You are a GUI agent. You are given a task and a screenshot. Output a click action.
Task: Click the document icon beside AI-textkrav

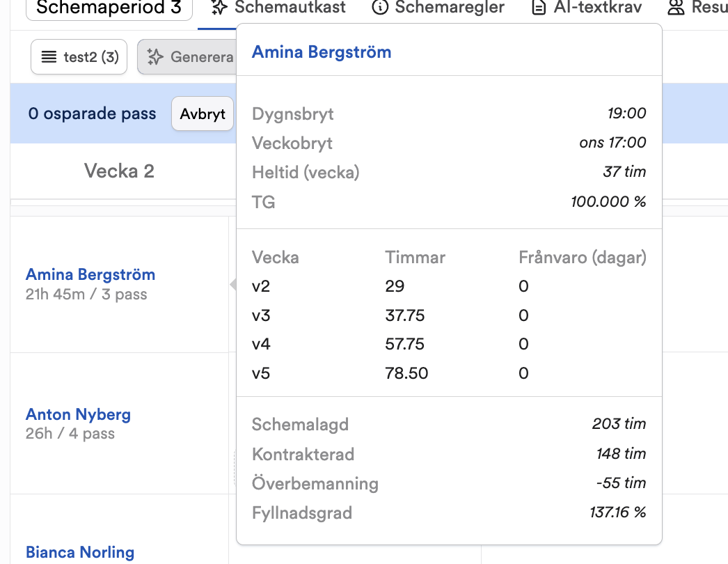[538, 8]
